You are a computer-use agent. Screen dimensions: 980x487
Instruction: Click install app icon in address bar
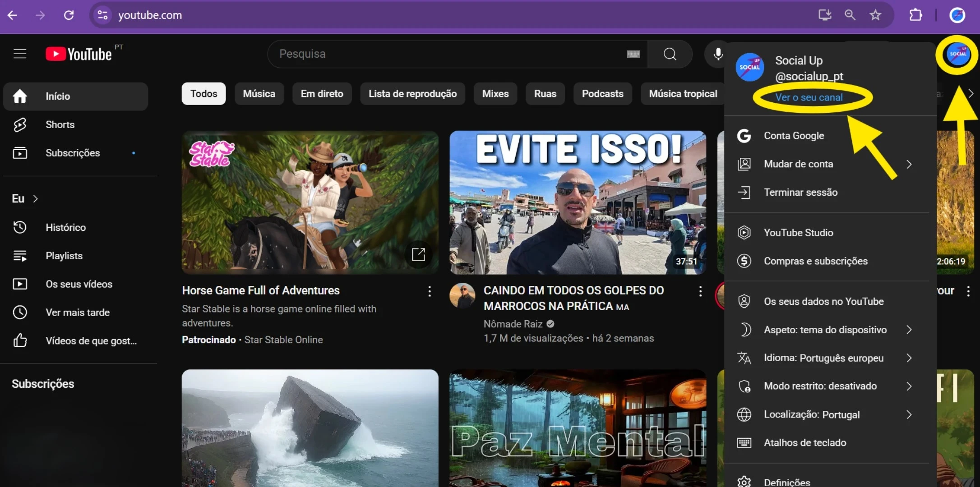[825, 15]
